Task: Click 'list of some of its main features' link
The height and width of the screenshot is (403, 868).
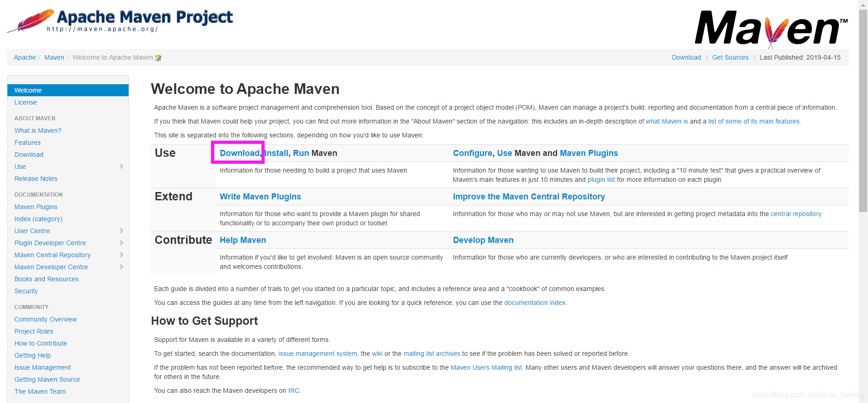Action: pos(754,121)
